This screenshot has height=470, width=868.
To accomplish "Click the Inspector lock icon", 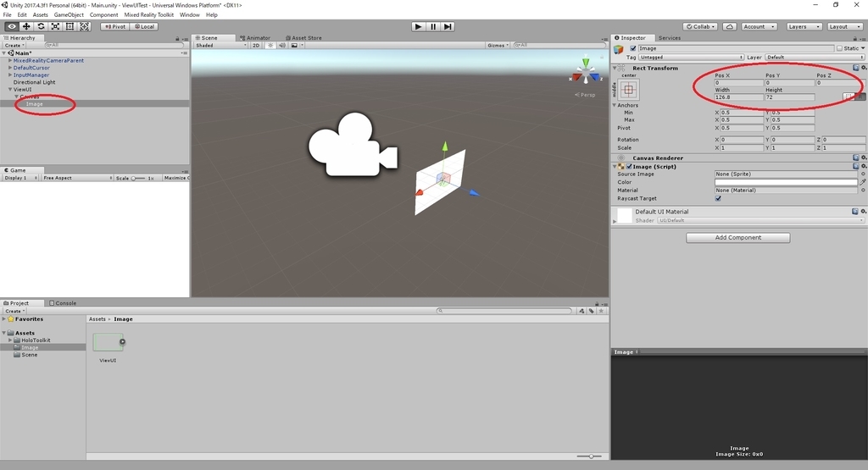I will [855, 39].
